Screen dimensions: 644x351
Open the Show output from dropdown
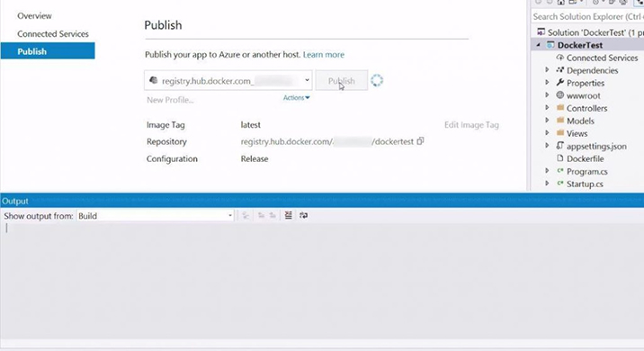(230, 216)
